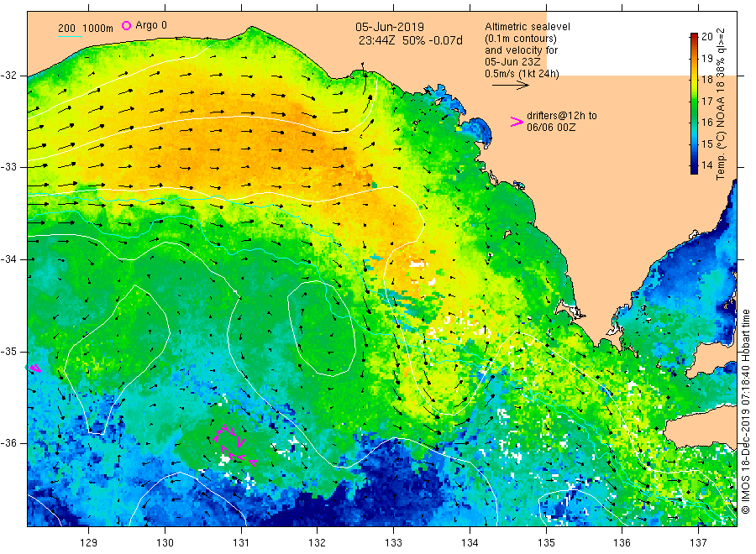
Task: Click the '05-Jun 23Z' legend text
Action: (512, 62)
